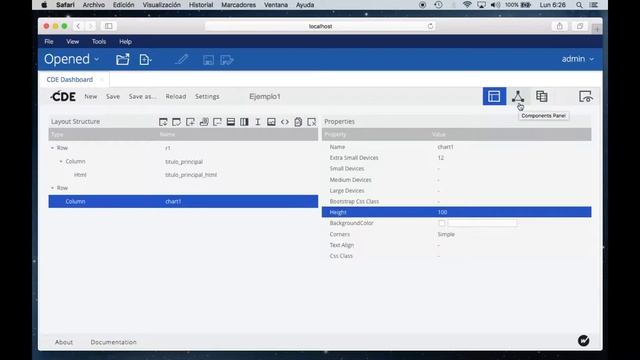This screenshot has height=360, width=640.
Task: Click the Text Align property row
Action: point(456,245)
